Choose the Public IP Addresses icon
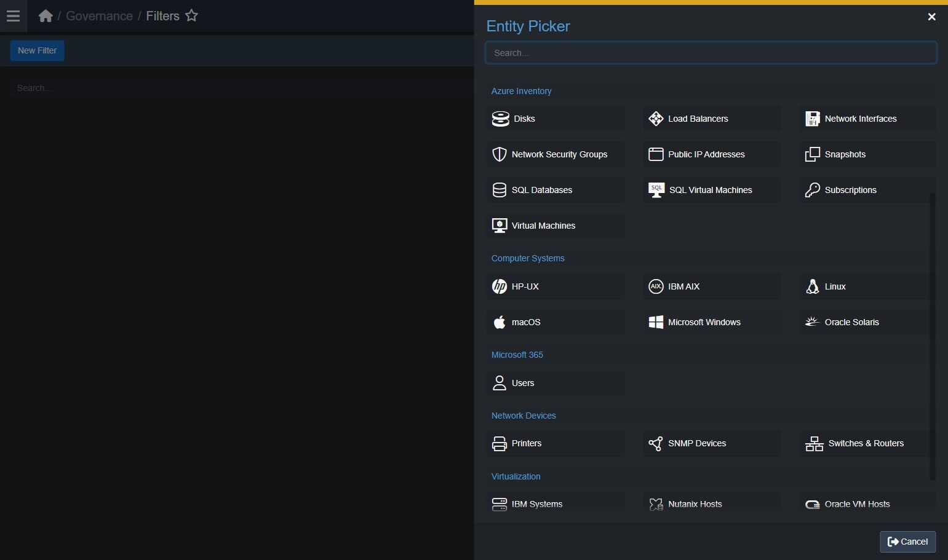The height and width of the screenshot is (560, 948). (656, 154)
